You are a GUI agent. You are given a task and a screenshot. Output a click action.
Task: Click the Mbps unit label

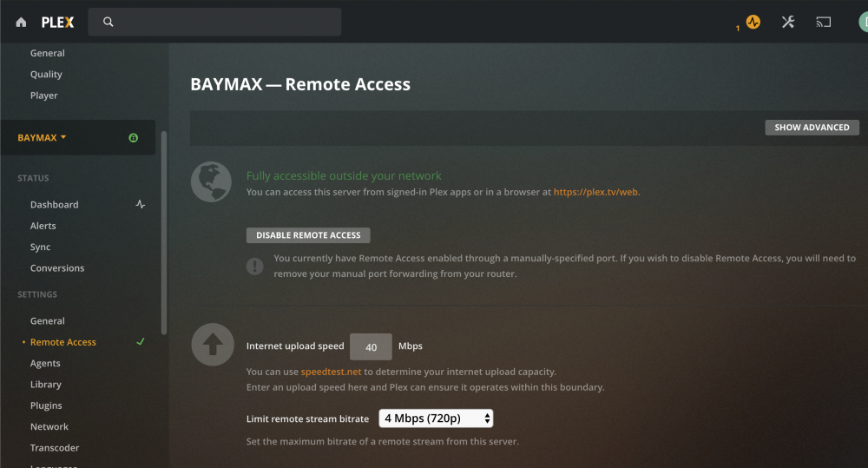[411, 346]
